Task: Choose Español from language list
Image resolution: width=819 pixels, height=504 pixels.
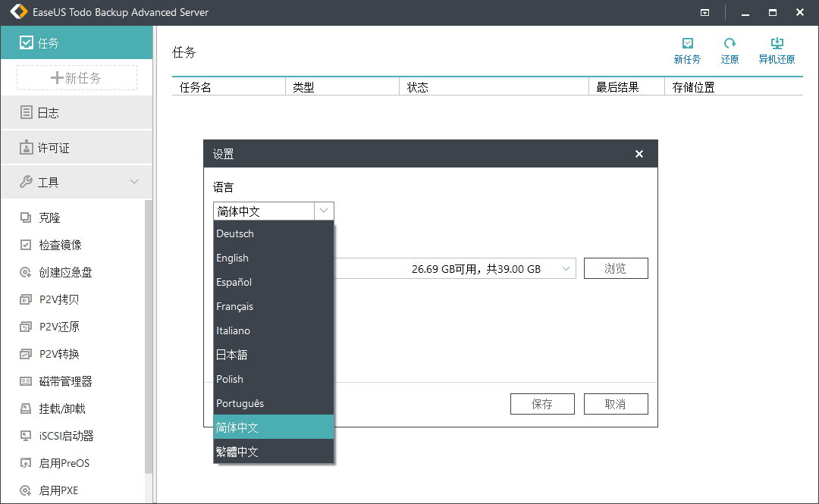Action: (x=274, y=282)
